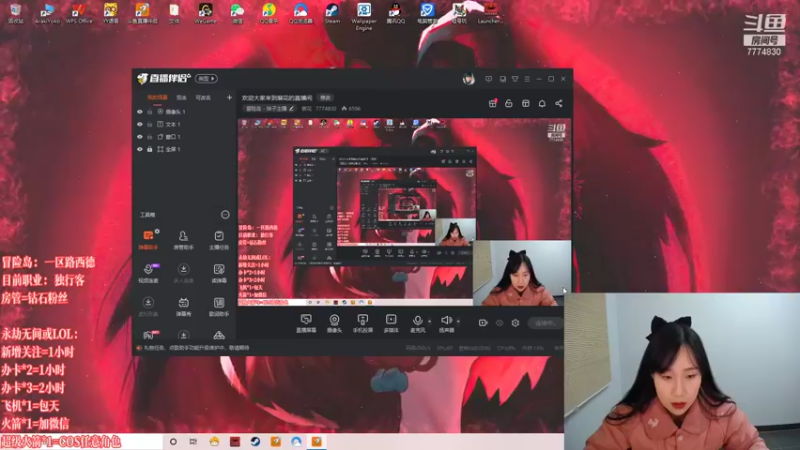The height and width of the screenshot is (450, 800).
Task: Open 弹幕秀 tool
Action: [x=183, y=307]
